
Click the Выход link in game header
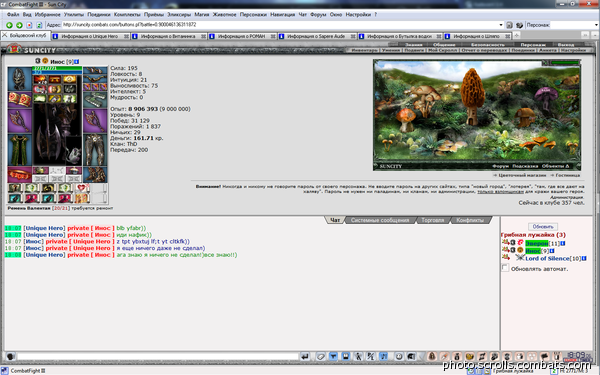(566, 45)
